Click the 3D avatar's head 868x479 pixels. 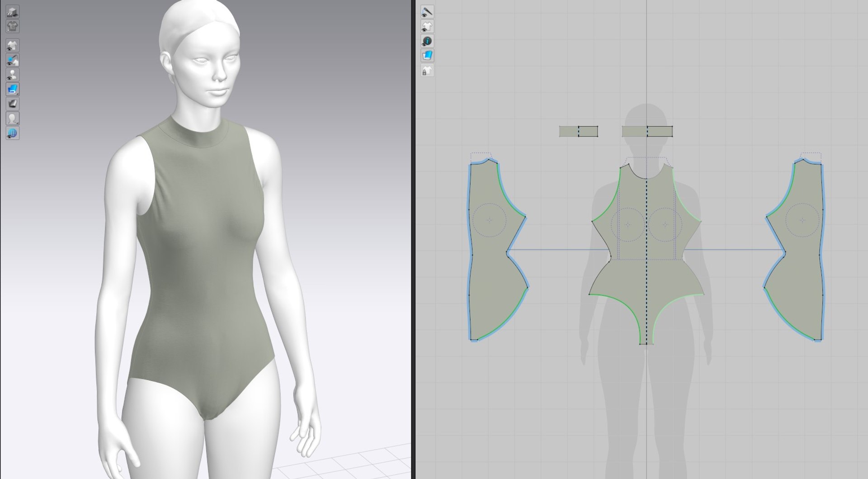coord(199,54)
